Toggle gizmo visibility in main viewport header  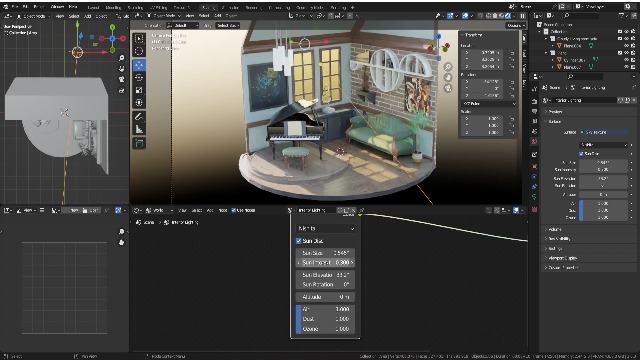450,16
